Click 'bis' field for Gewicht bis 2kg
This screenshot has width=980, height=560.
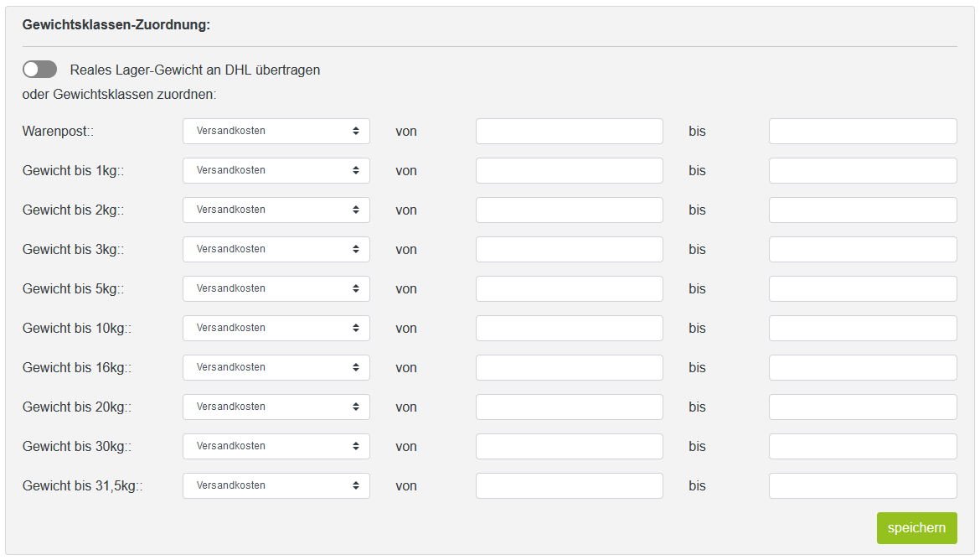click(x=863, y=210)
